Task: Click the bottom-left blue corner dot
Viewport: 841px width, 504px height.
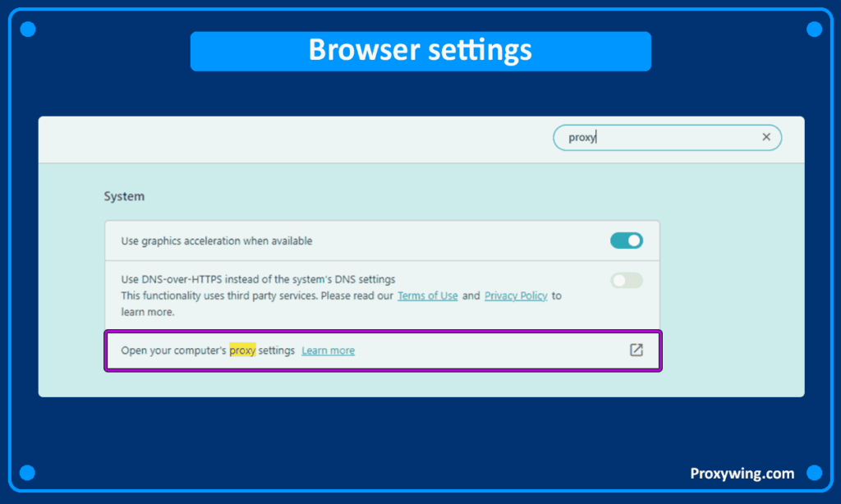Action: pos(27,473)
